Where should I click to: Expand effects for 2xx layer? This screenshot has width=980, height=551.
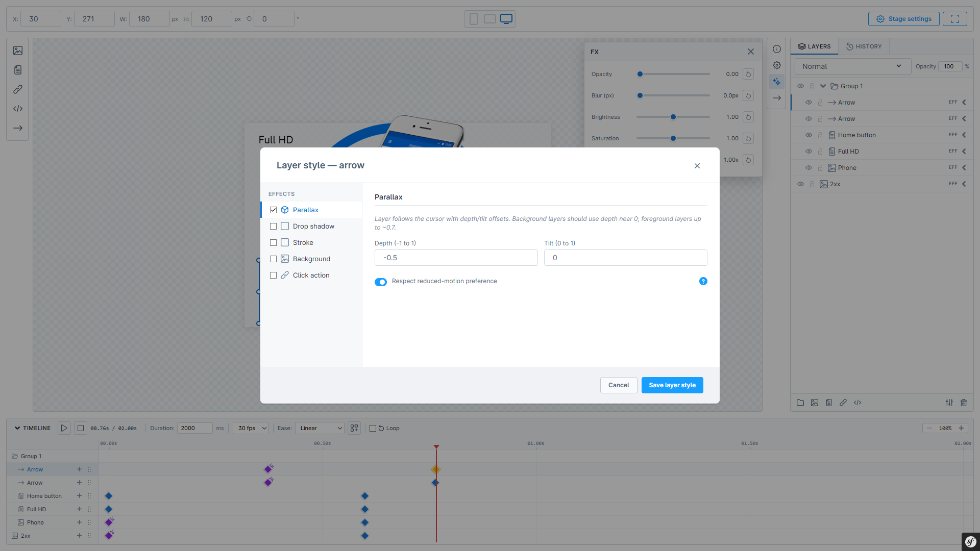pyautogui.click(x=964, y=184)
